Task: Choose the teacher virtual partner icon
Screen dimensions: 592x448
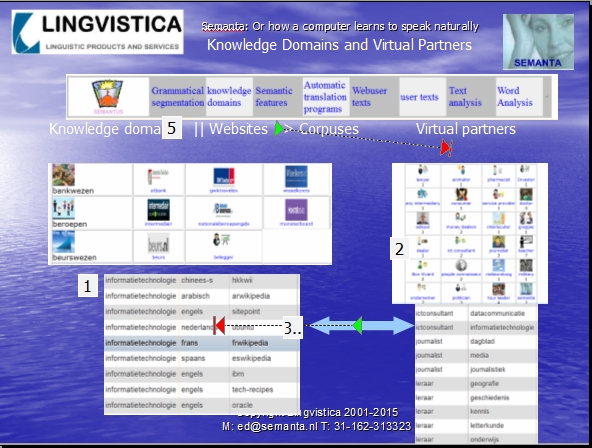Action: [526, 242]
